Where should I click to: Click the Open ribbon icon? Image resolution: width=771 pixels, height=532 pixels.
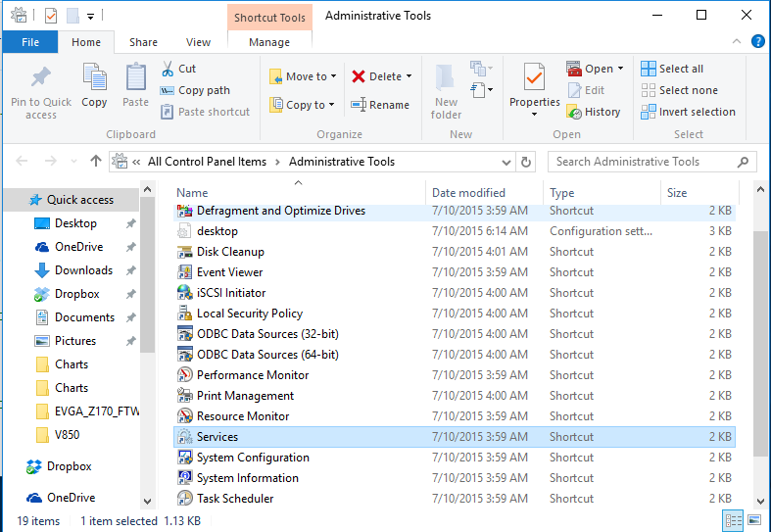tap(574, 69)
